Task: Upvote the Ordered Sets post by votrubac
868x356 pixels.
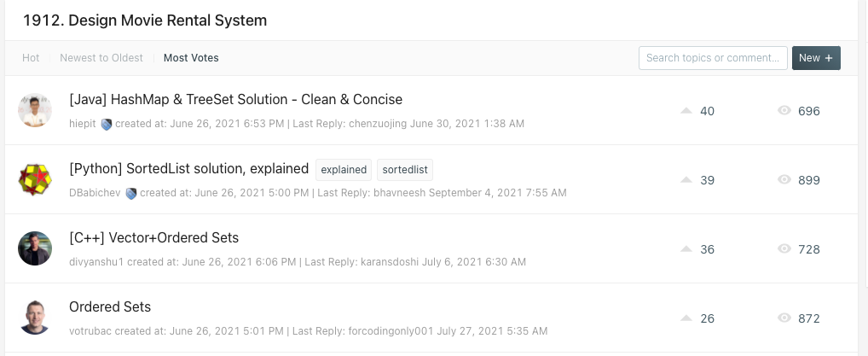Action: [686, 318]
